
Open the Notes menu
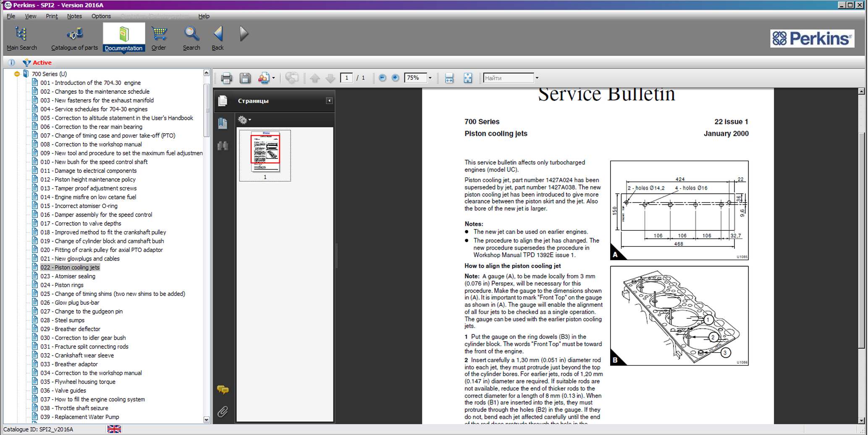[x=74, y=16]
